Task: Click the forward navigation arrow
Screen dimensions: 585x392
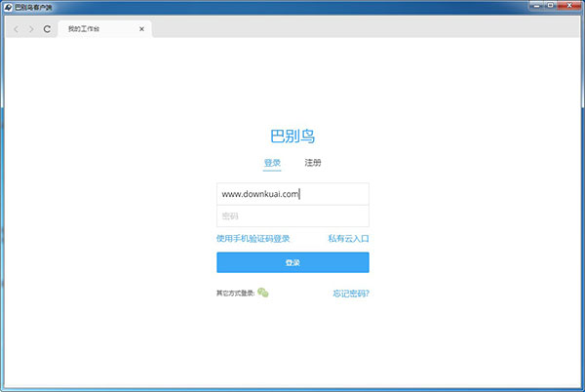Action: pyautogui.click(x=31, y=29)
